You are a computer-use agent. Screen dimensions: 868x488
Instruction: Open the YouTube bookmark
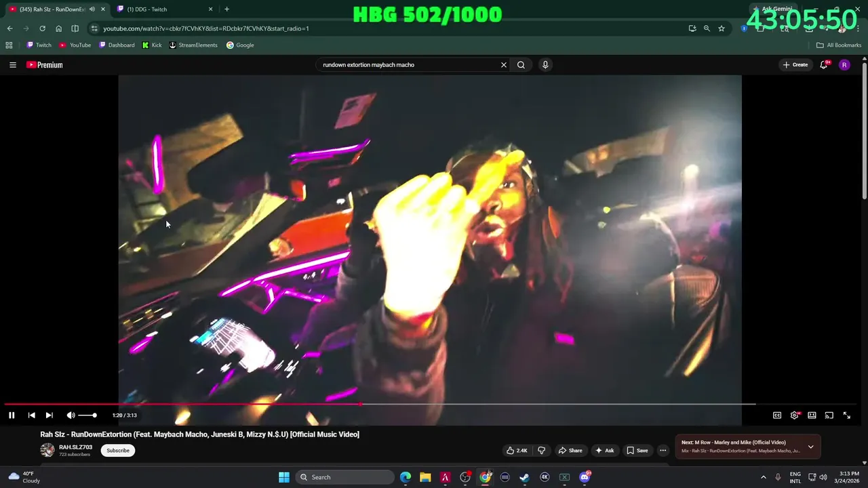(75, 45)
